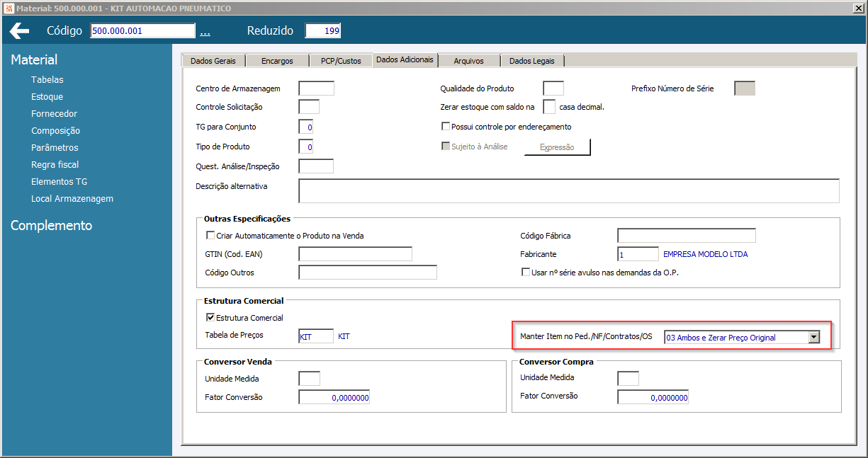Open Regra fiscal sidebar item
The image size is (868, 458).
[55, 165]
